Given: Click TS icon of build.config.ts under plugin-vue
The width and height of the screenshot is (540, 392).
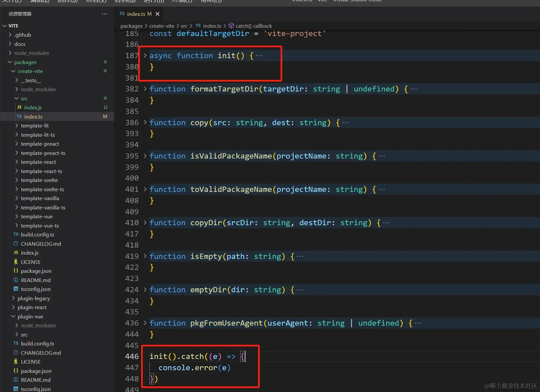Looking at the screenshot, I should (16, 343).
